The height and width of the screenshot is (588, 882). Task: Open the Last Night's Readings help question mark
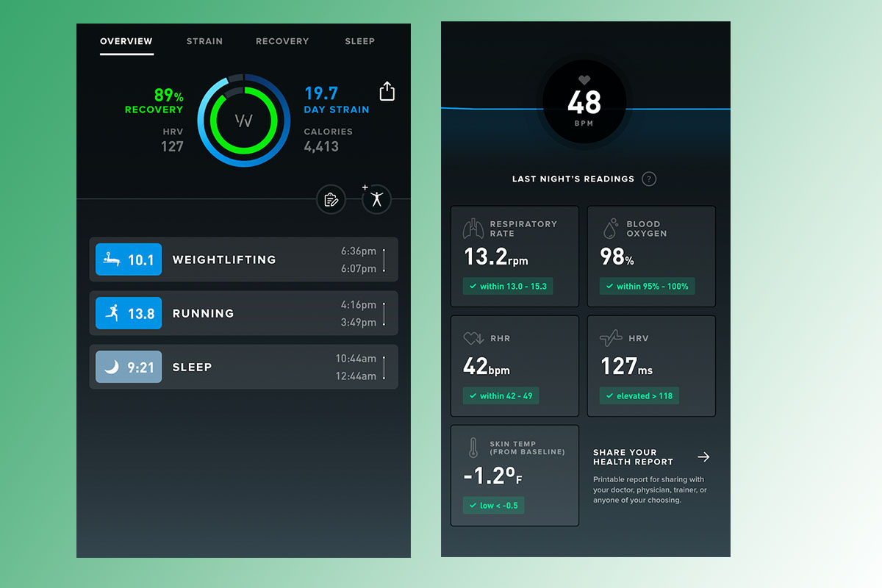pos(648,179)
